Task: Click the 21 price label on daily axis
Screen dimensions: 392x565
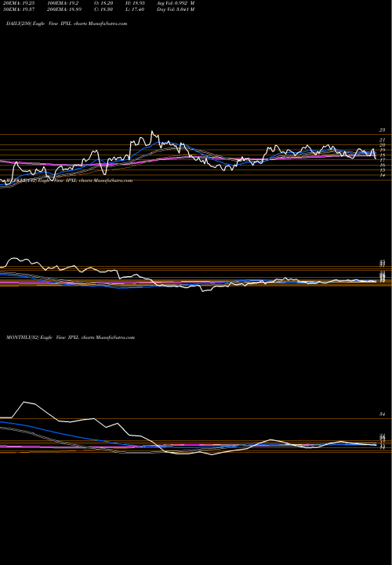Action: pos(383,140)
